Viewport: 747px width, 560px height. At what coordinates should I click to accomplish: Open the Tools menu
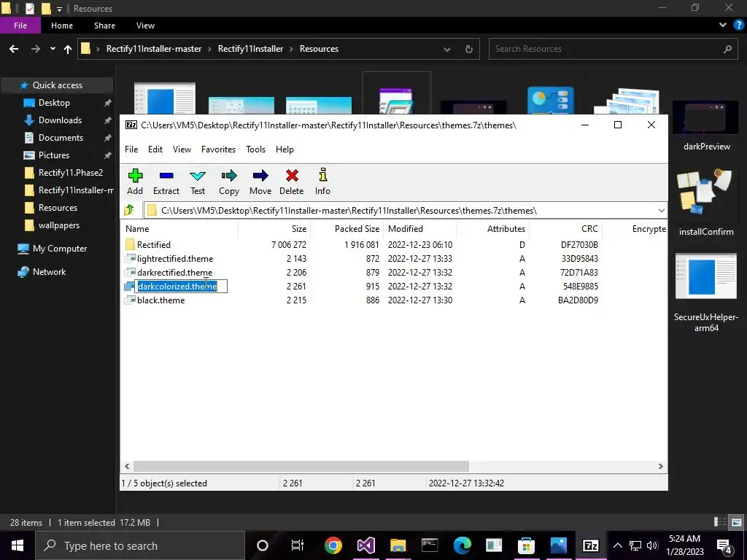tap(255, 149)
